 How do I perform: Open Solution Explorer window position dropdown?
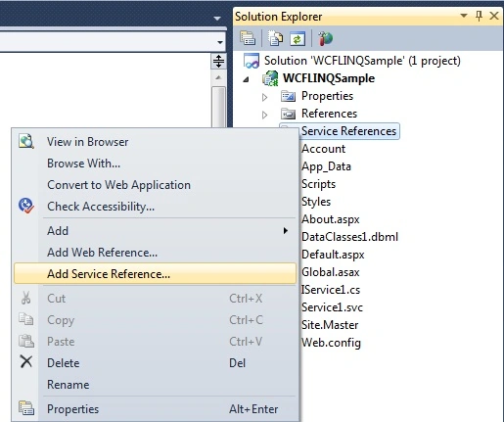click(x=464, y=16)
